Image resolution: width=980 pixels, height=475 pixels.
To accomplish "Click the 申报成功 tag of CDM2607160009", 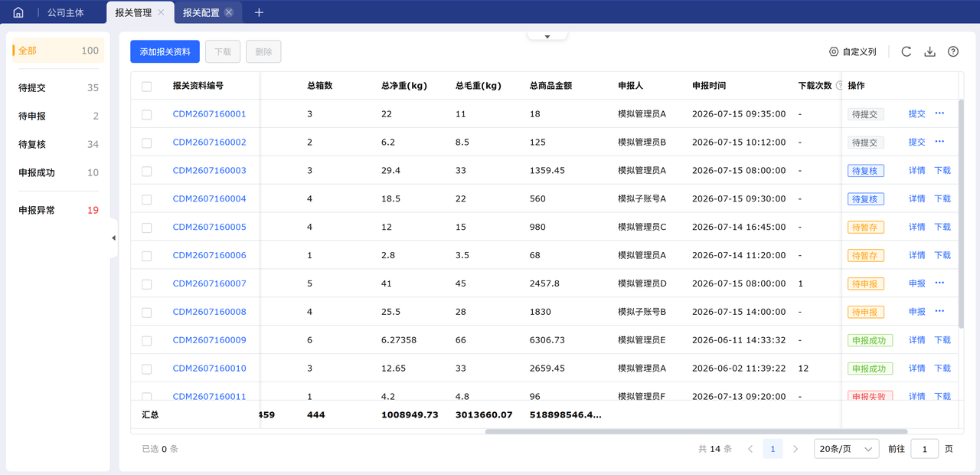I will click(x=870, y=340).
